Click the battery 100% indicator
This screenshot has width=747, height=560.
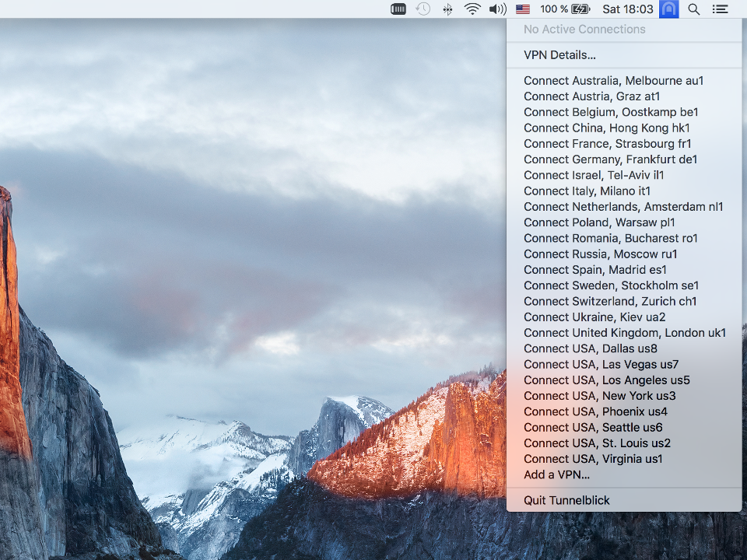[x=565, y=9]
